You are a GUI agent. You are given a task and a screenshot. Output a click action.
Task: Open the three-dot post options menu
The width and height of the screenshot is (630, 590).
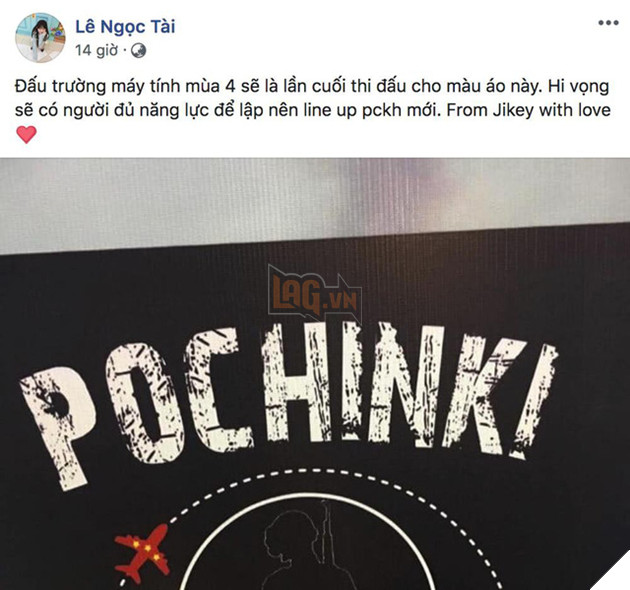pyautogui.click(x=608, y=23)
